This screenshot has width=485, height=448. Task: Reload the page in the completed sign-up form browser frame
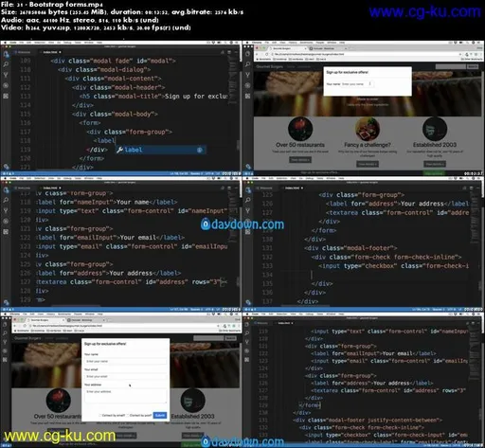(25, 326)
